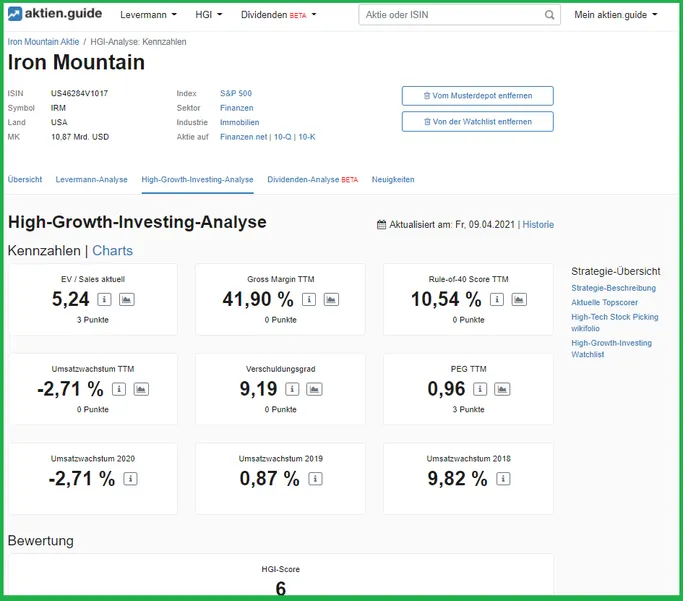
Task: Click Von der Watchlist entfernen button
Action: [478, 122]
